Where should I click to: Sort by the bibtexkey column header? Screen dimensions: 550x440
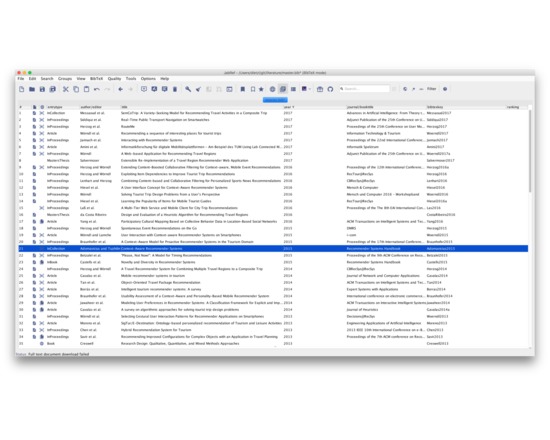click(x=435, y=107)
